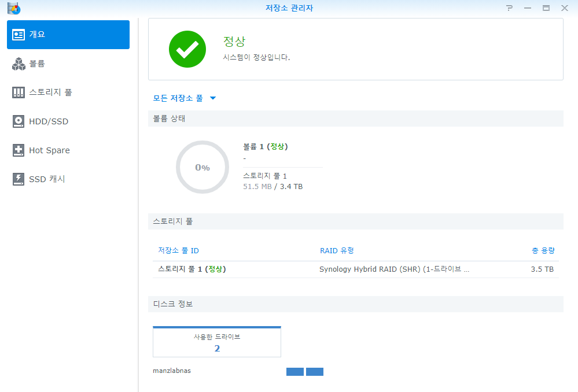578x392 pixels.
Task: Select the 사용한 드라이브 tab card
Action: pyautogui.click(x=216, y=341)
